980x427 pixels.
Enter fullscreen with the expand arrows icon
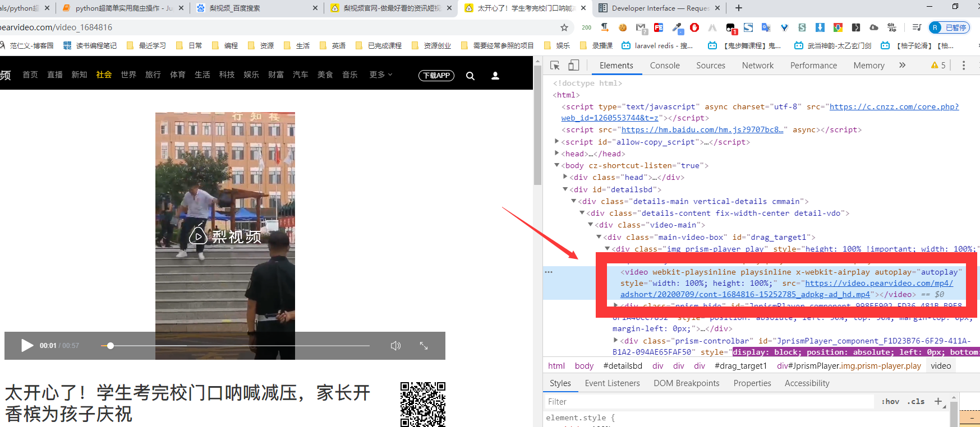[424, 346]
